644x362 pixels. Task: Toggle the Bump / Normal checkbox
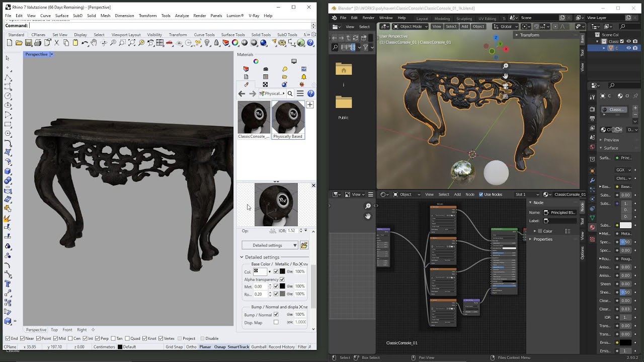coord(276,315)
